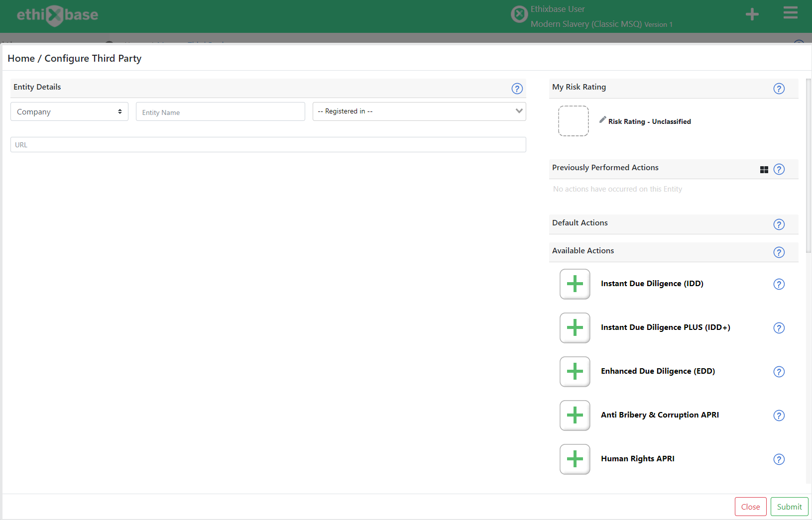812x520 pixels.
Task: Add Instant Due Diligence PLUS (IDD+) action
Action: click(x=575, y=328)
